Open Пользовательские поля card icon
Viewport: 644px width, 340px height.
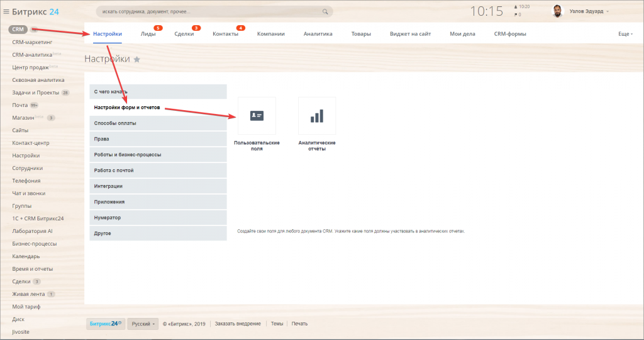(x=257, y=116)
